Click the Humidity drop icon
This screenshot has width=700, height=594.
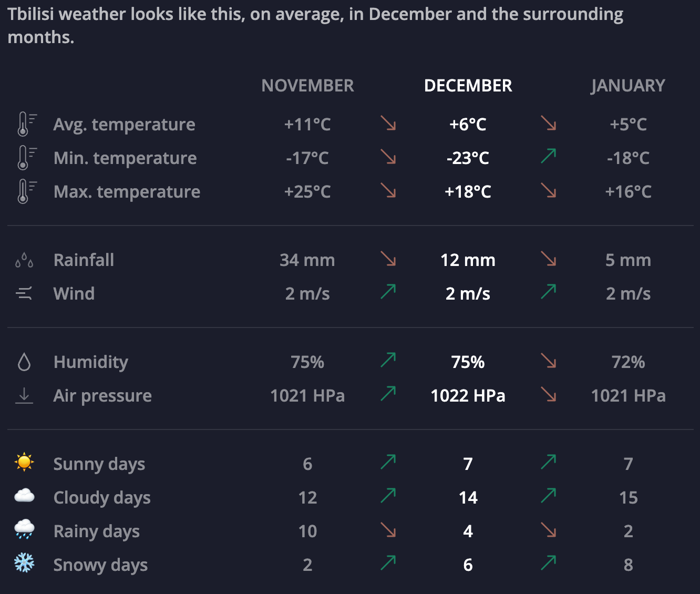24,362
